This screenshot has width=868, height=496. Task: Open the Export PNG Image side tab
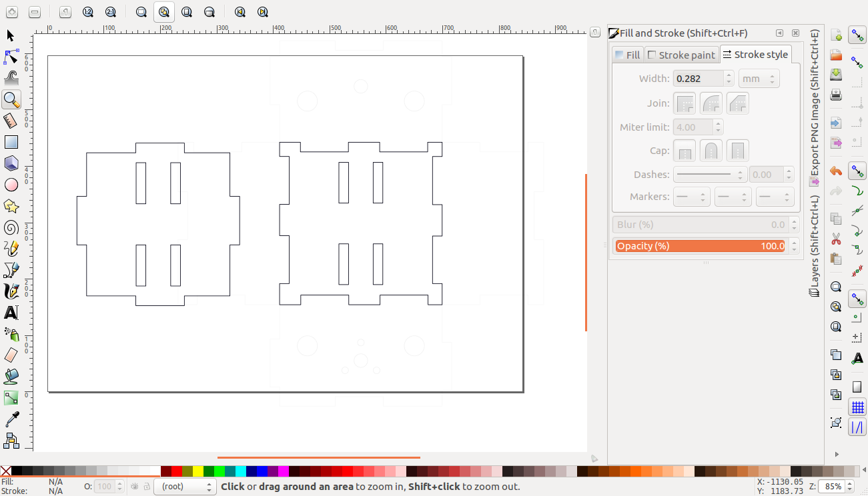tap(814, 108)
